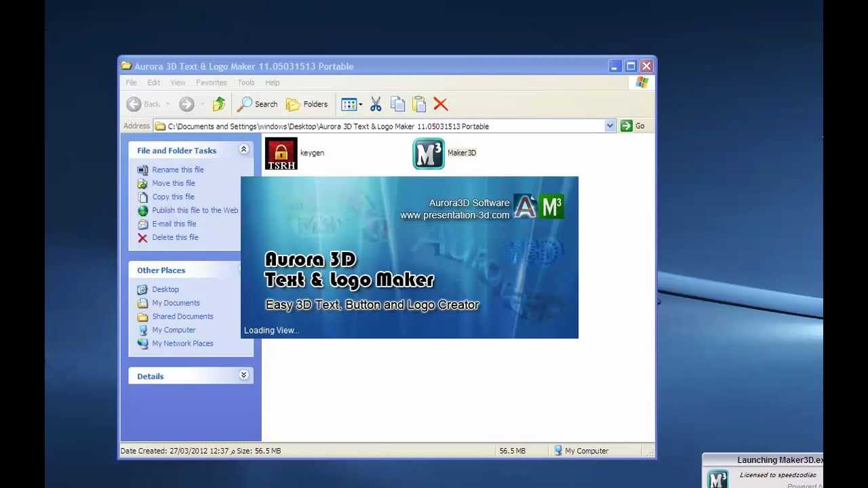This screenshot has height=488, width=868.
Task: Click the Aurora3D M3 logo on splash
Action: point(552,207)
